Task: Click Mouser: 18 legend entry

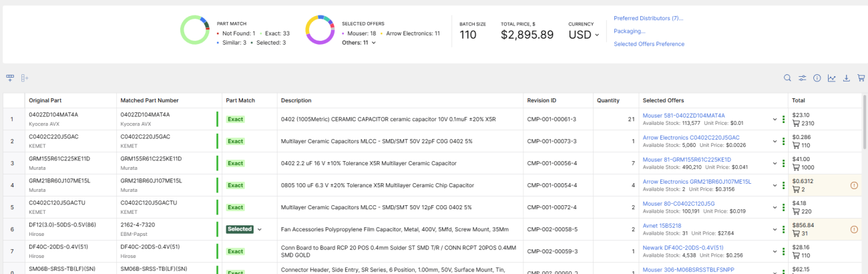Action: [x=359, y=33]
